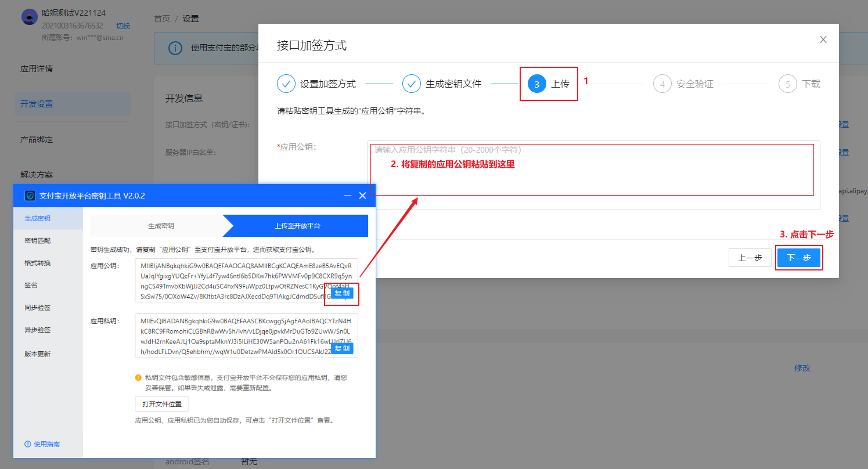Click the step 4 安全验证 circle
The width and height of the screenshot is (868, 469).
coord(662,84)
